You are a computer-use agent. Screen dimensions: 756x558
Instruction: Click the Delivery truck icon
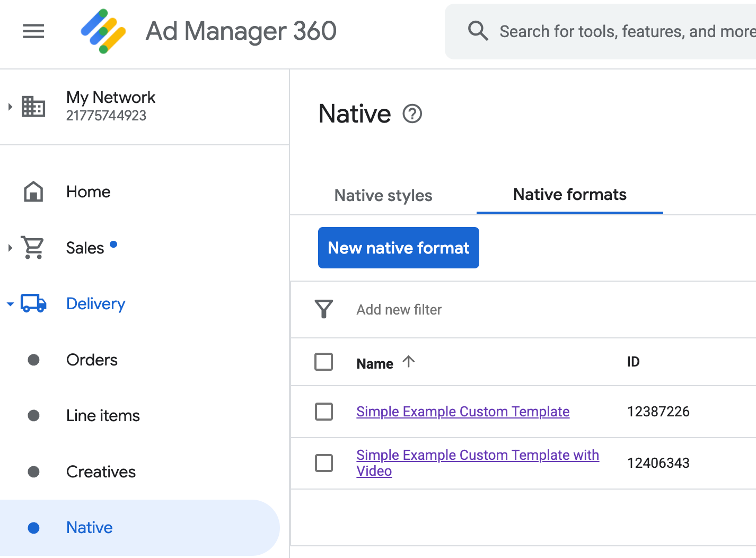[x=33, y=303]
